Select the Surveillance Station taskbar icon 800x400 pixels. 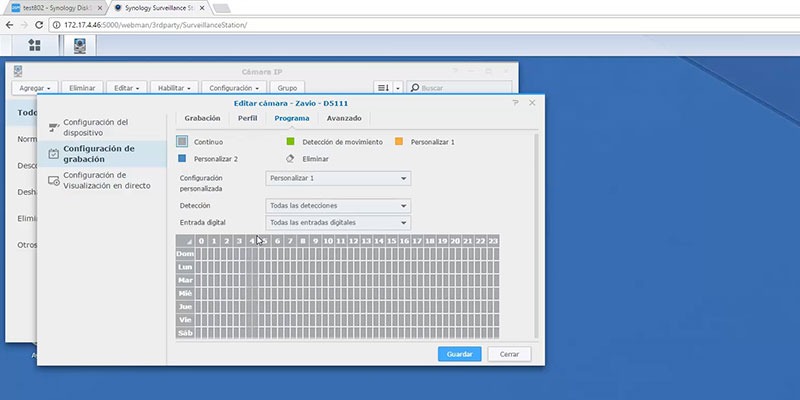[x=80, y=45]
